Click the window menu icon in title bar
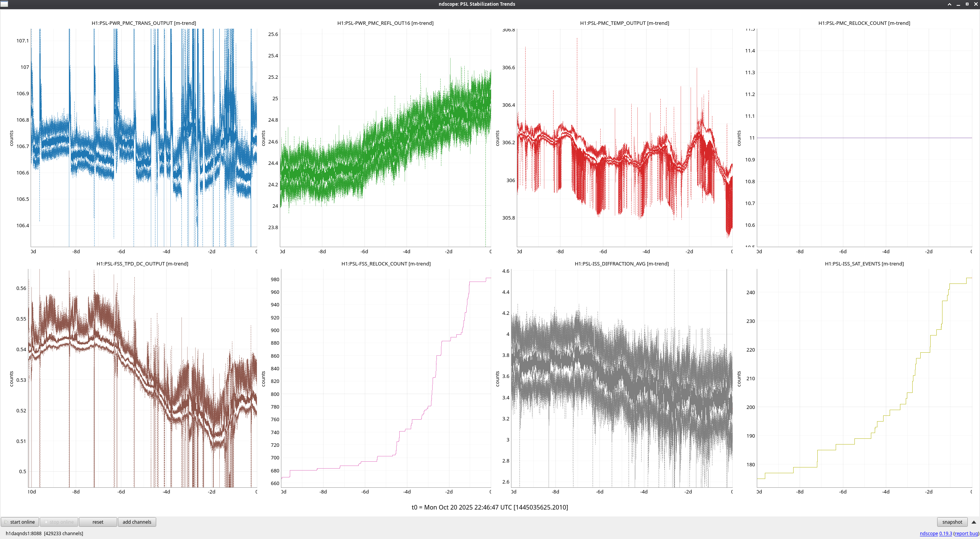This screenshot has height=539, width=980. 4,4
